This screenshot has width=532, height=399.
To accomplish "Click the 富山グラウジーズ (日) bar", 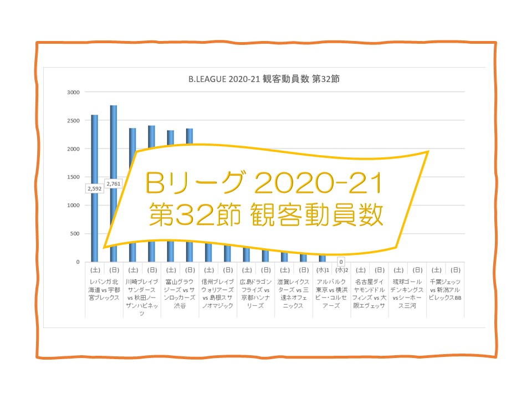I will [190, 136].
